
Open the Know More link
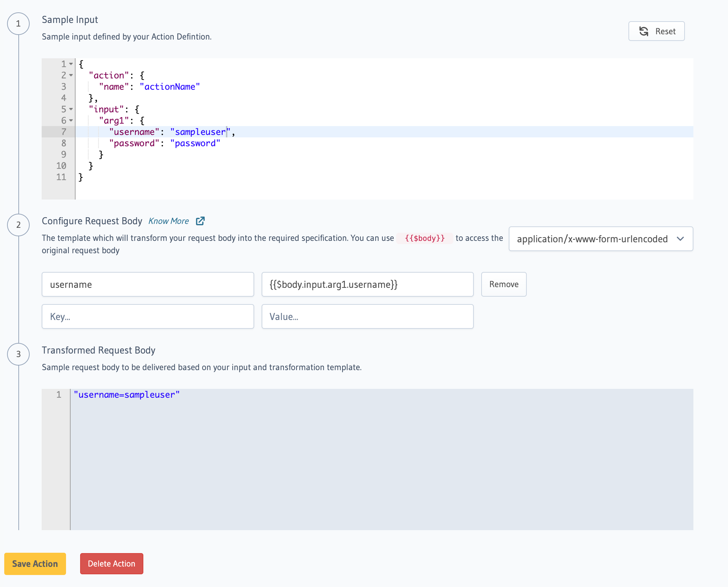[x=169, y=221]
